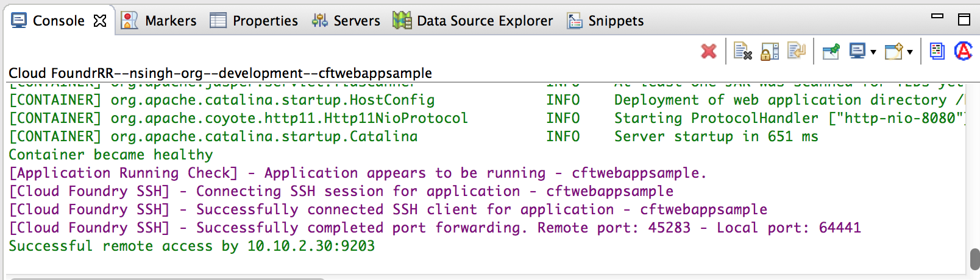Image resolution: width=980 pixels, height=280 pixels.
Task: Click the 'Connecting SSH session for application' line
Action: tap(341, 191)
